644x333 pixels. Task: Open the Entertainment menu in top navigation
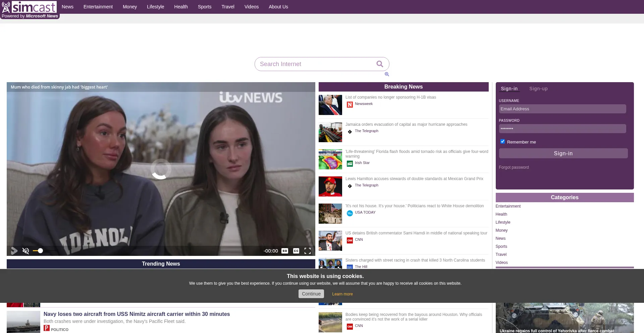click(x=98, y=7)
